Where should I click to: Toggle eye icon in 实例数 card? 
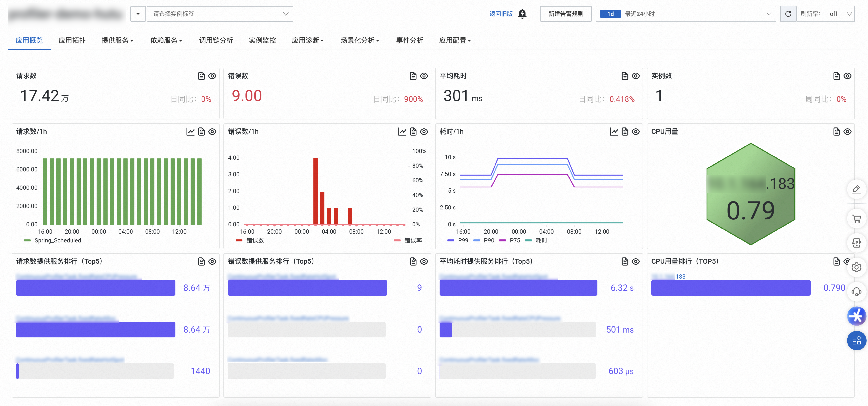(847, 76)
